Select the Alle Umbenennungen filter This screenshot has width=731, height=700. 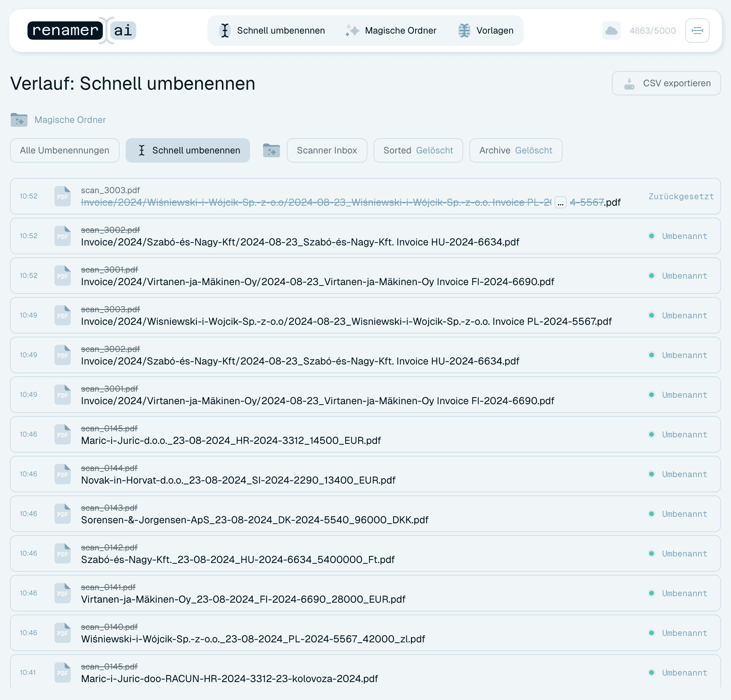tap(65, 150)
